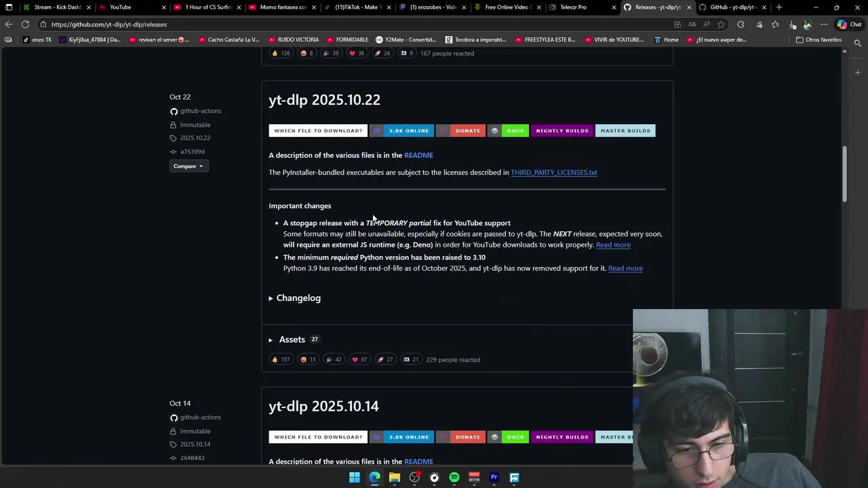The image size is (868, 488).
Task: Click rocket reaction with 27
Action: (385, 360)
